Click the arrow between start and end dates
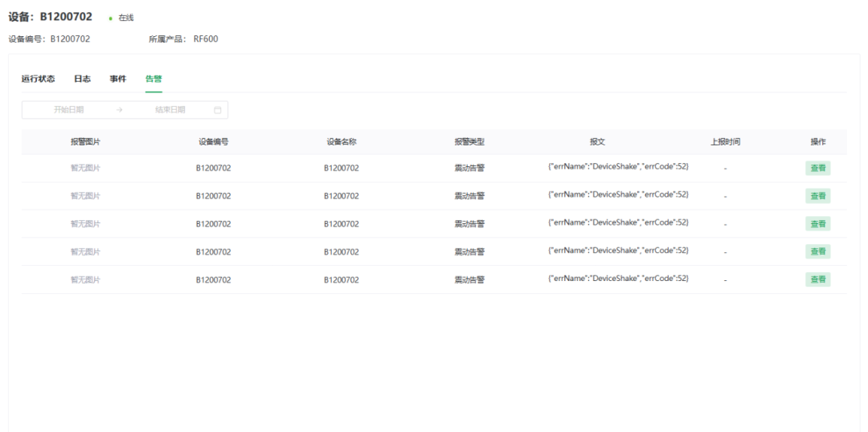 tap(119, 110)
